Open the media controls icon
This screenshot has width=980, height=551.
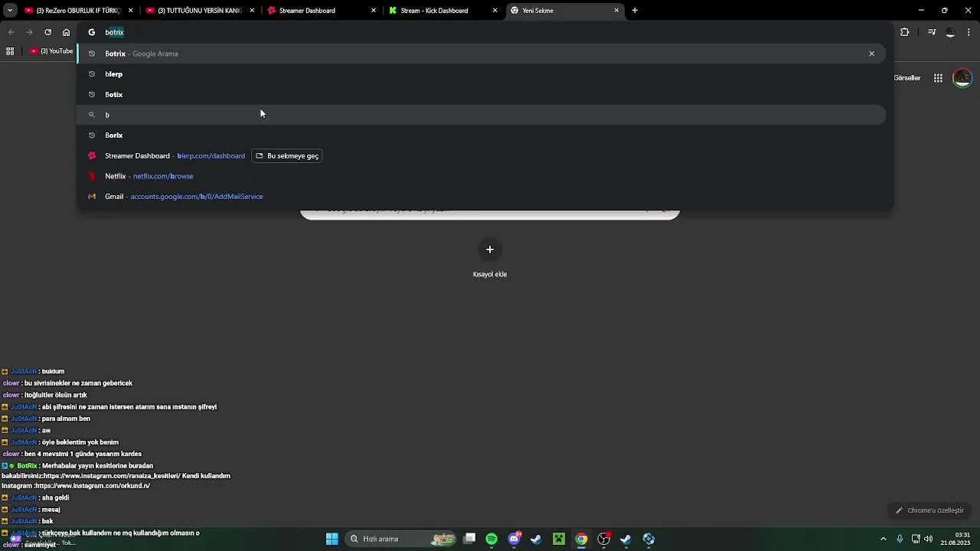[x=932, y=32]
